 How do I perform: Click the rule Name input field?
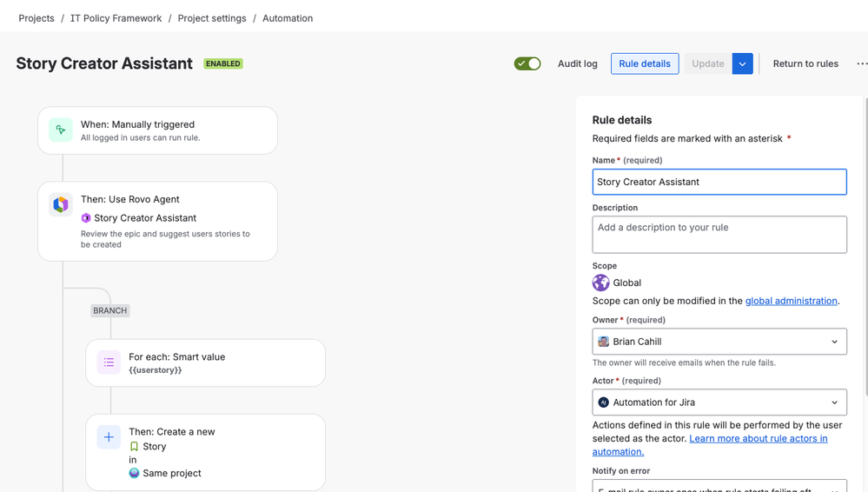719,182
